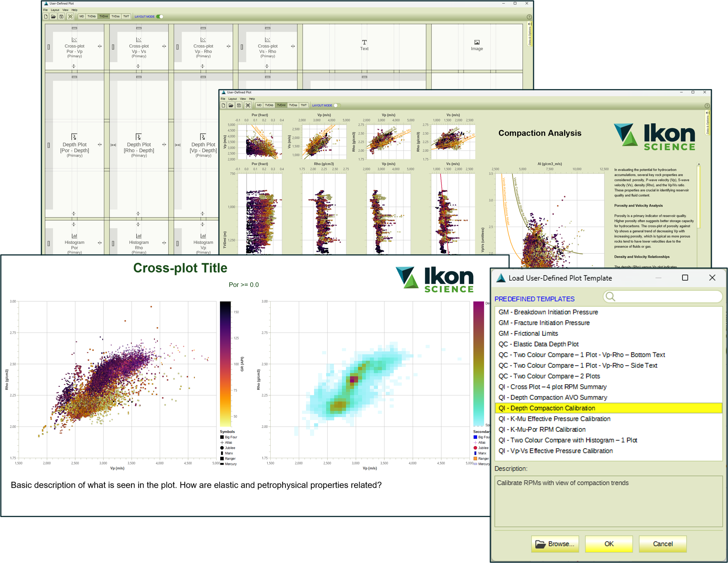Click scatter icon of Cross-plot Por - Vp cell
Screen dimensions: 728x563
74,39
